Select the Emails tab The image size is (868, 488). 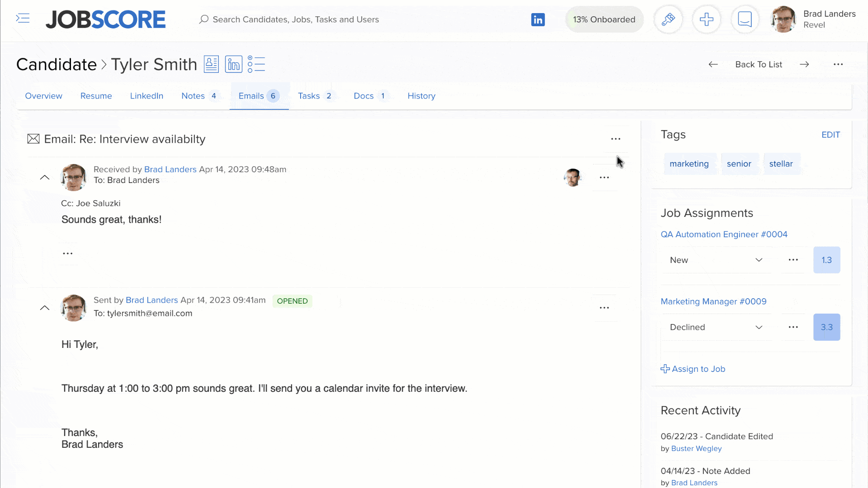[x=259, y=96]
